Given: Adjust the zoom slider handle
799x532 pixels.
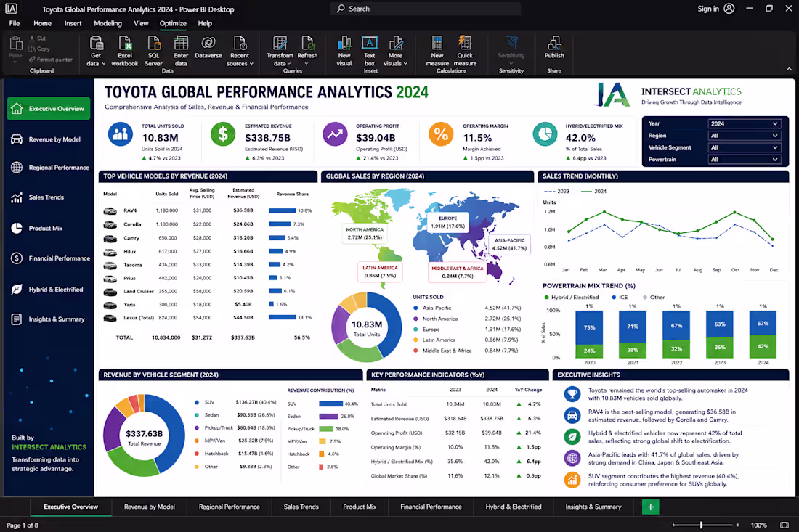Looking at the screenshot, I should [x=701, y=525].
